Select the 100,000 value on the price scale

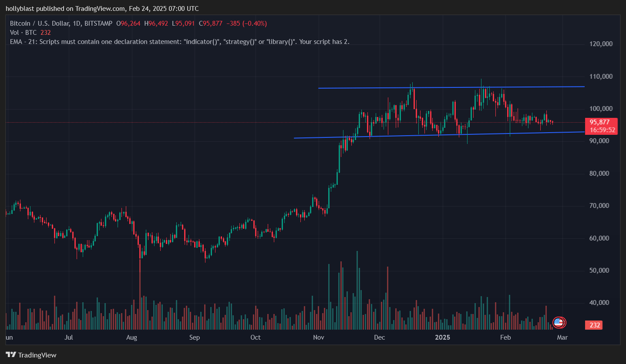pos(601,108)
